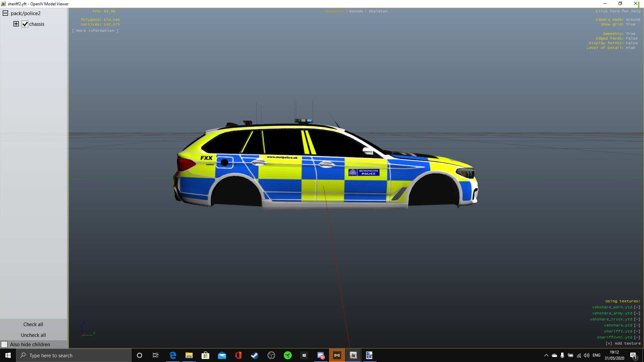
Task: Open Click here for help
Action: 618,11
